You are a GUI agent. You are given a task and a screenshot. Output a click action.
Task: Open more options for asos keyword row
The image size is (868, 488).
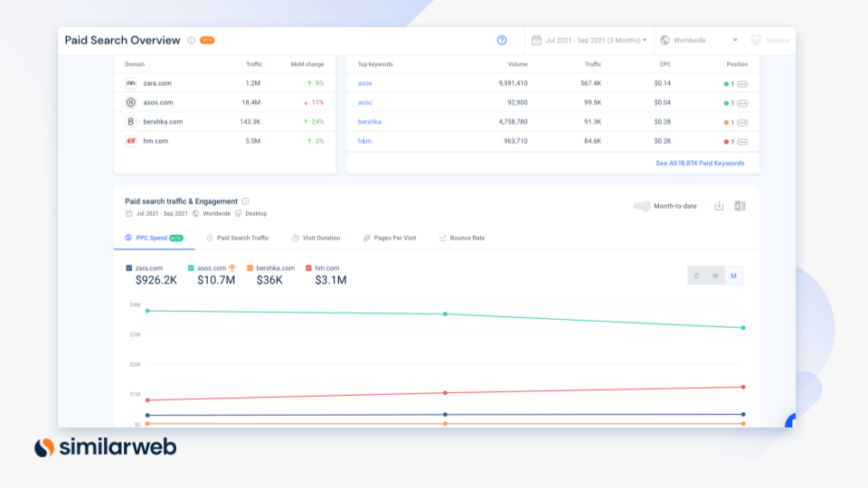742,84
